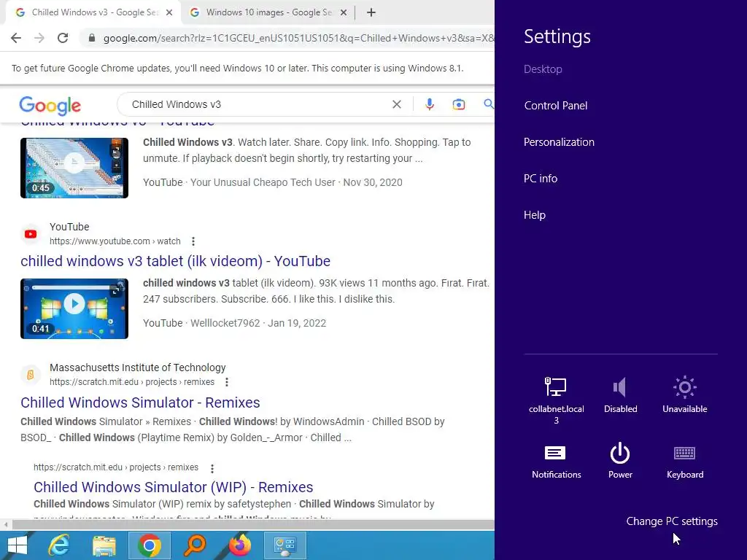Switch to Windows 10 images tab
Screen dimensions: 747x560
267,13
